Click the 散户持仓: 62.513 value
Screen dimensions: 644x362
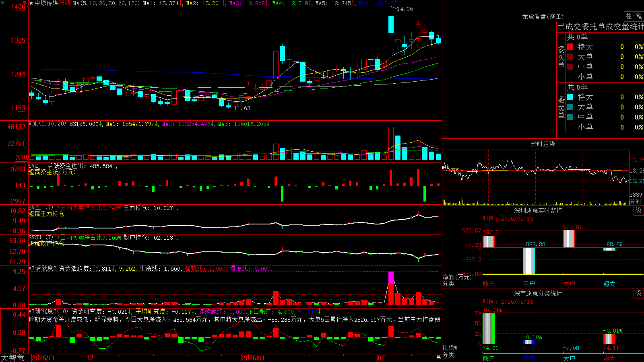(148, 238)
